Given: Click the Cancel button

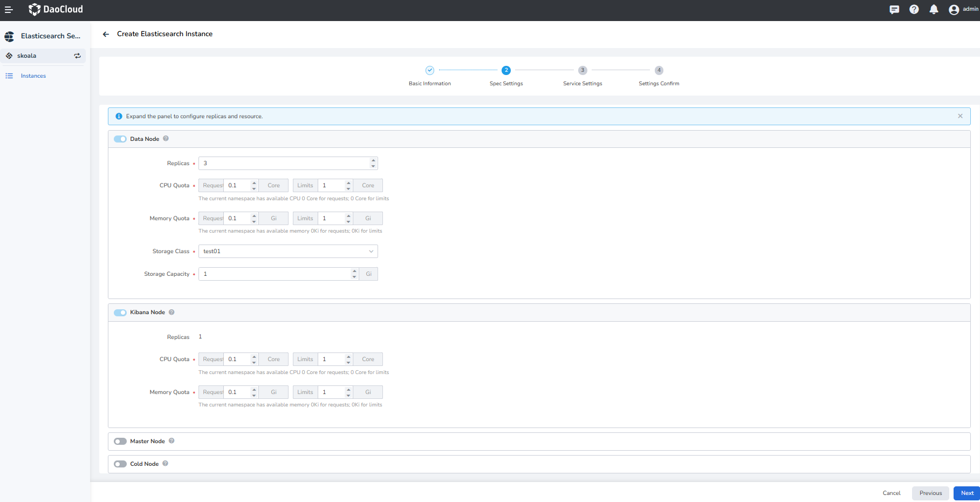Looking at the screenshot, I should pos(891,493).
